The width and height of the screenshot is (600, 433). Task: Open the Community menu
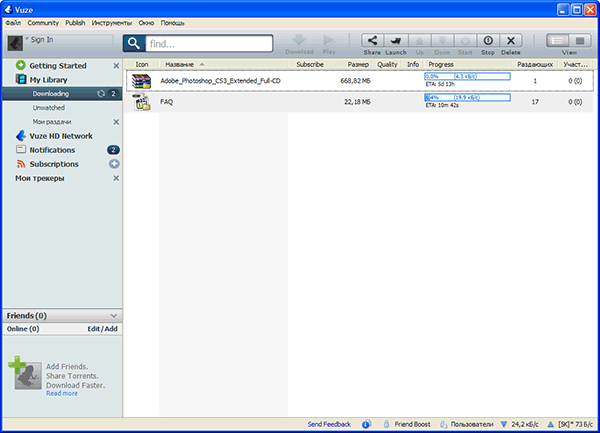tap(43, 23)
